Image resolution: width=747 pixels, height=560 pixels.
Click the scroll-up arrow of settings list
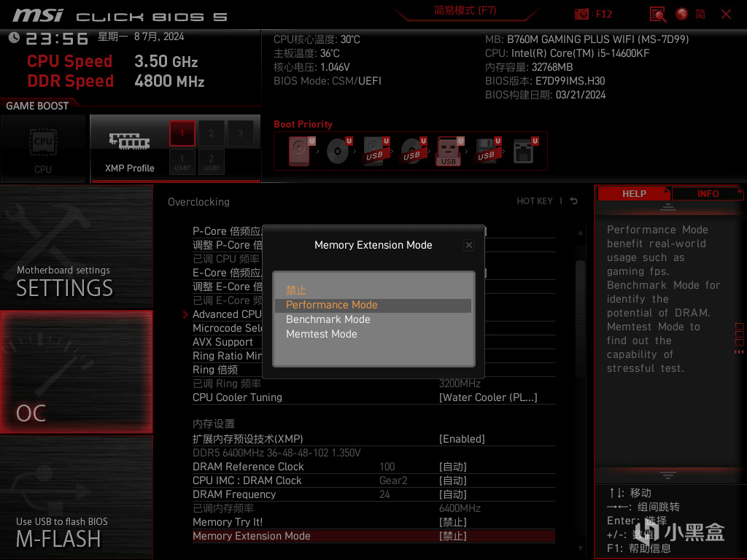pos(580,233)
